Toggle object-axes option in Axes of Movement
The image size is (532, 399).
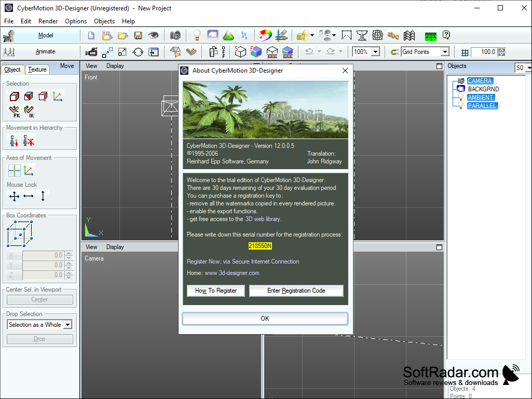[29, 170]
